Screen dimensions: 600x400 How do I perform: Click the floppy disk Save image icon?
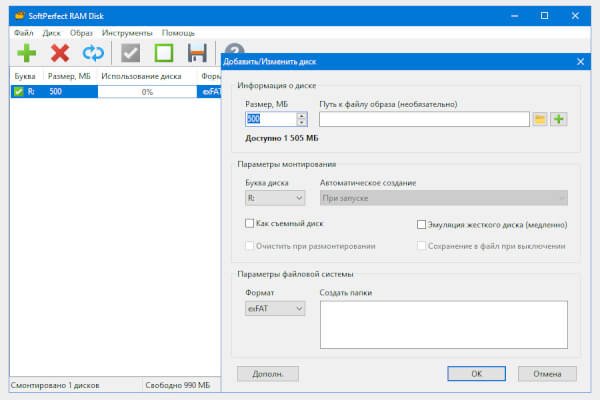click(x=197, y=53)
